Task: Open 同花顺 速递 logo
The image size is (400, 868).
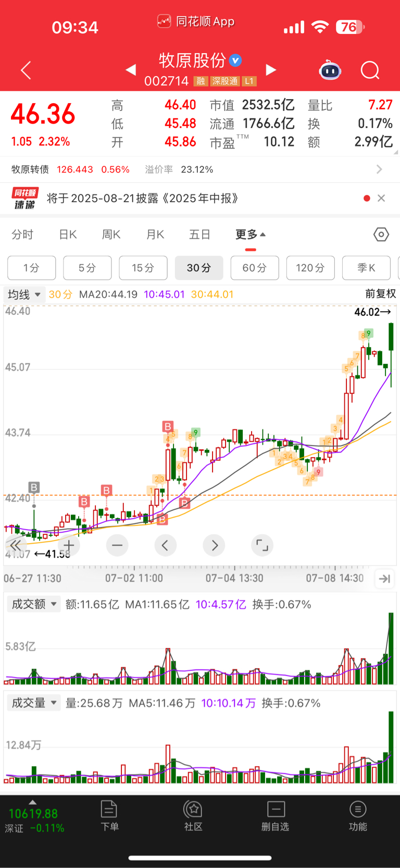Action: 24,199
